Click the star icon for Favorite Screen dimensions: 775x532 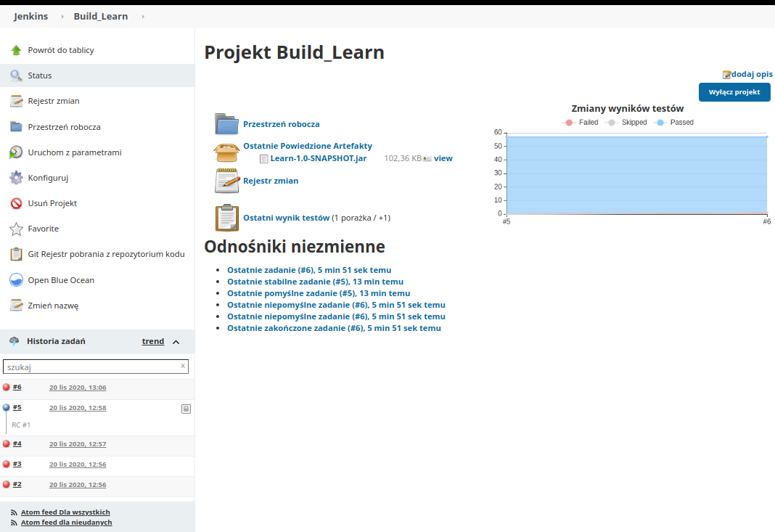click(16, 229)
